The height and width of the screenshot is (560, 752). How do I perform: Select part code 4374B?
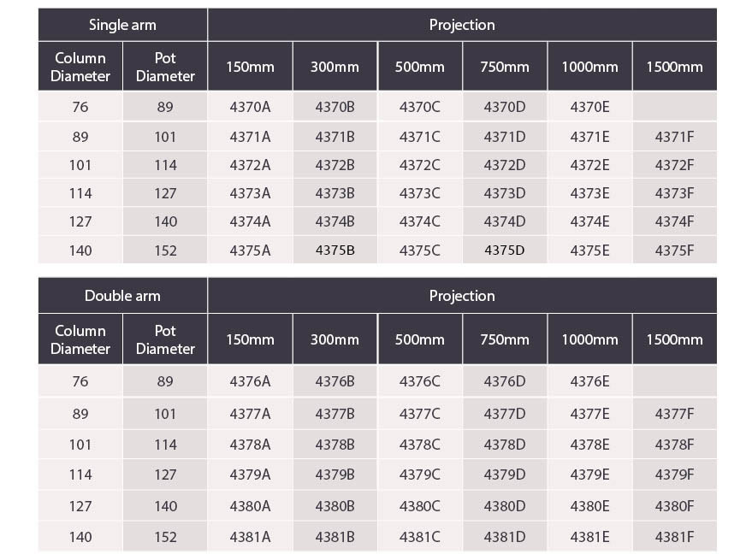pos(335,221)
